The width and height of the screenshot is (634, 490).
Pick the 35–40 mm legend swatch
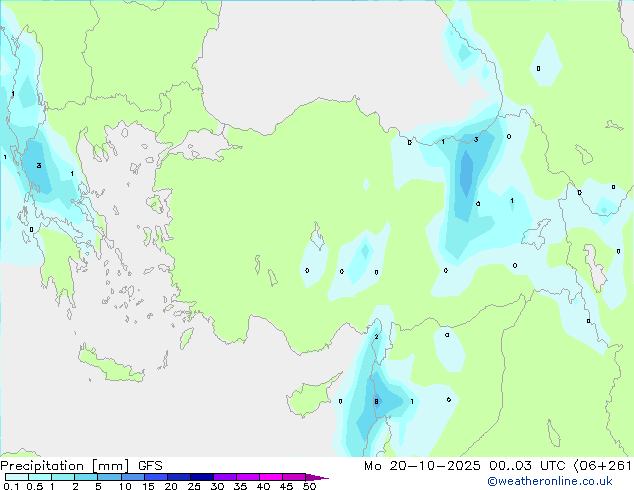pos(247,477)
